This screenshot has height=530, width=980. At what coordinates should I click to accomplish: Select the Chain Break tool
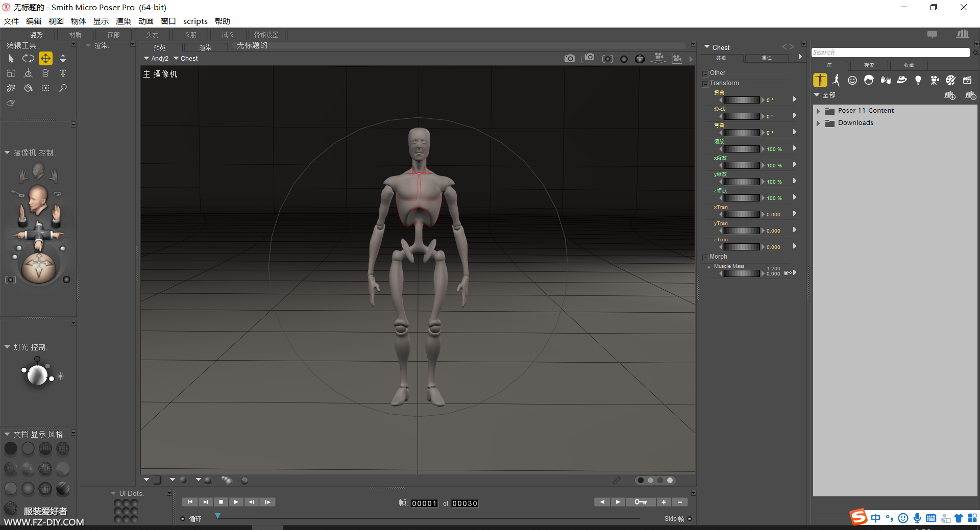11,88
